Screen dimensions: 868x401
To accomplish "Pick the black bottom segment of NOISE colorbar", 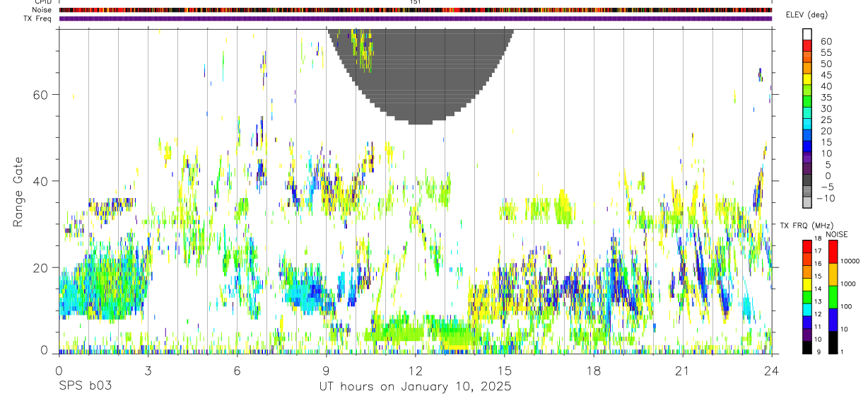I will (833, 342).
